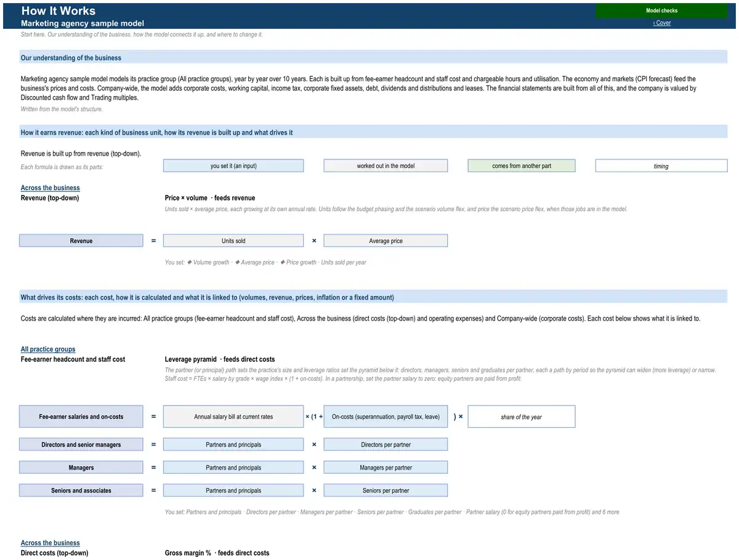Select the Directors per partner input
739x560 pixels.
coord(386,444)
